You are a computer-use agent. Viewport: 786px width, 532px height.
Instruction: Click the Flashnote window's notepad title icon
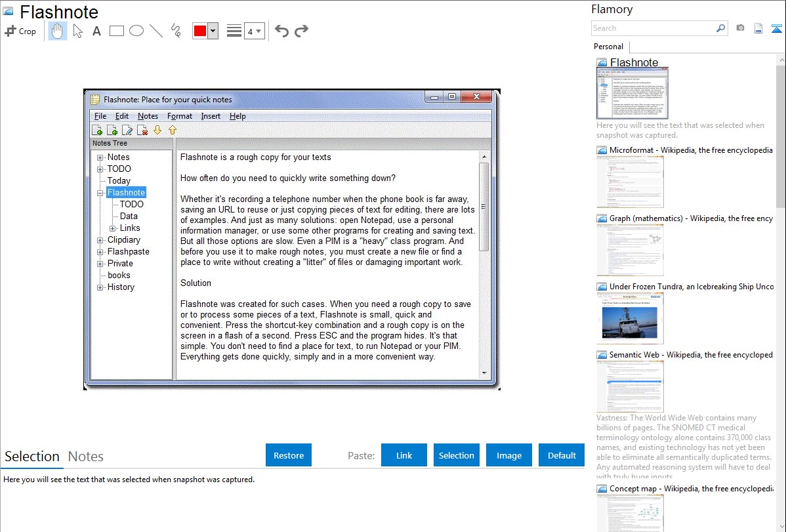95,99
